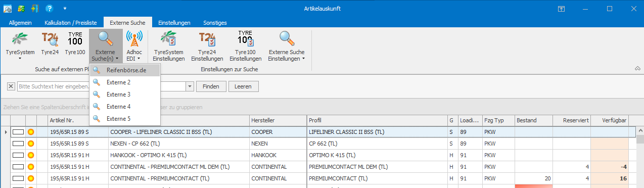The width and height of the screenshot is (644, 188).
Task: Choose Externe 5 from the menu
Action: pyautogui.click(x=125, y=119)
